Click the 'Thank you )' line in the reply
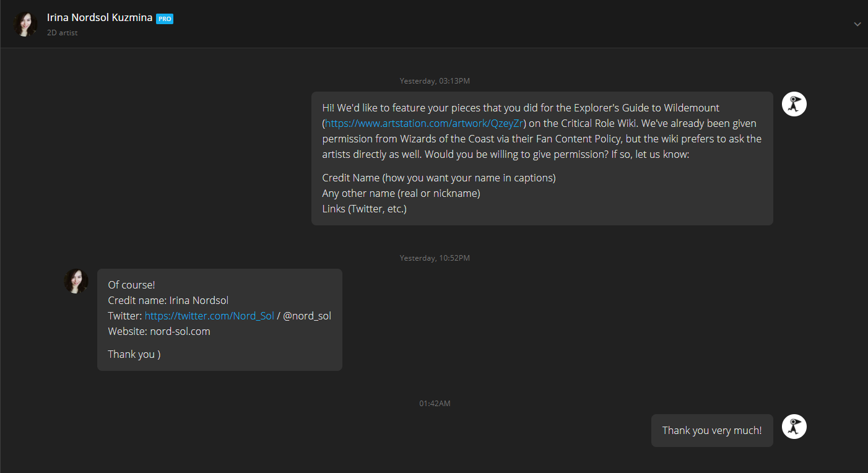Screen dimensions: 868x473 [x=134, y=354]
